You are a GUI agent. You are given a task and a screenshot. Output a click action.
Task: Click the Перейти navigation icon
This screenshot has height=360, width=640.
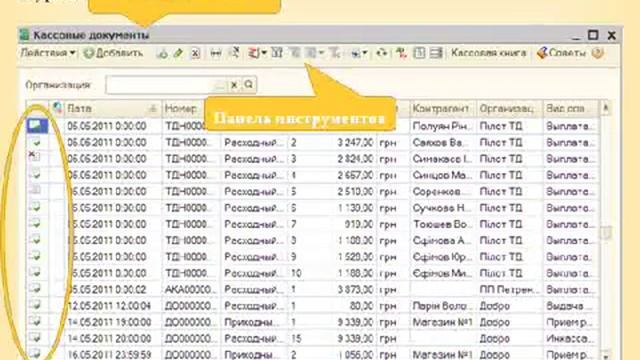coord(356,53)
